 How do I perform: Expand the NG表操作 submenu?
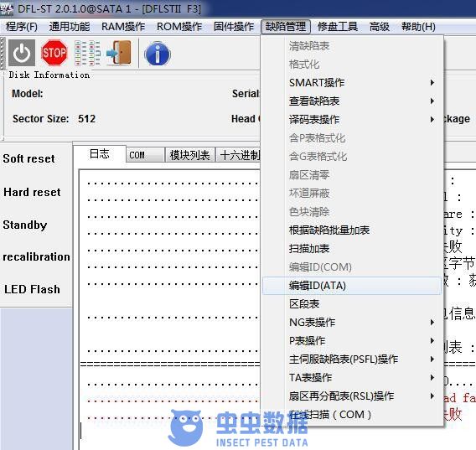[x=351, y=322]
